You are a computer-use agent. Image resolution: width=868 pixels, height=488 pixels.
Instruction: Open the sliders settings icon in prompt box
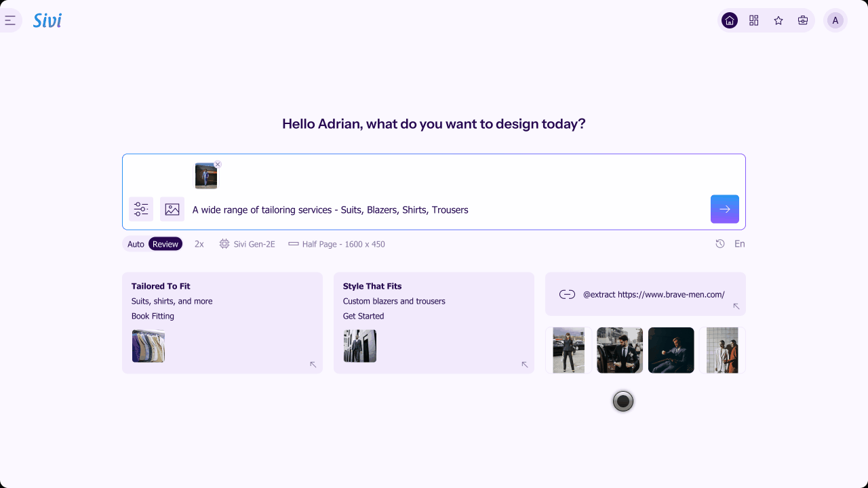141,209
